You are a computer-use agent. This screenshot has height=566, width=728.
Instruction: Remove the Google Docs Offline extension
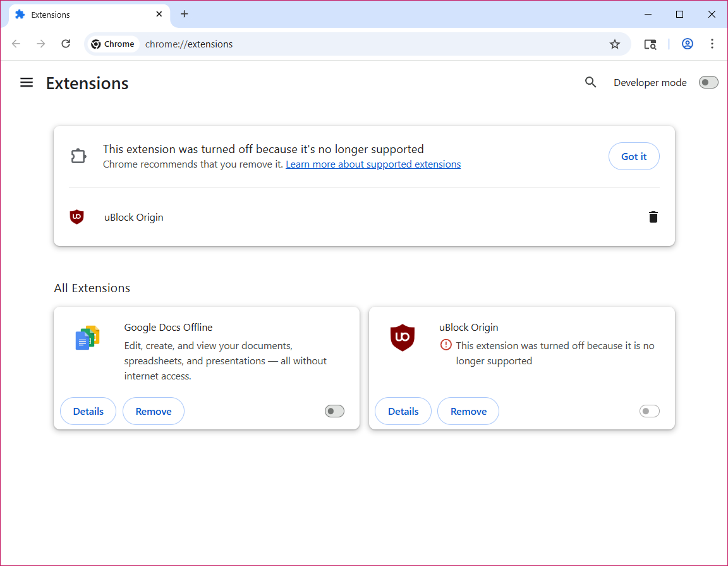coord(153,411)
